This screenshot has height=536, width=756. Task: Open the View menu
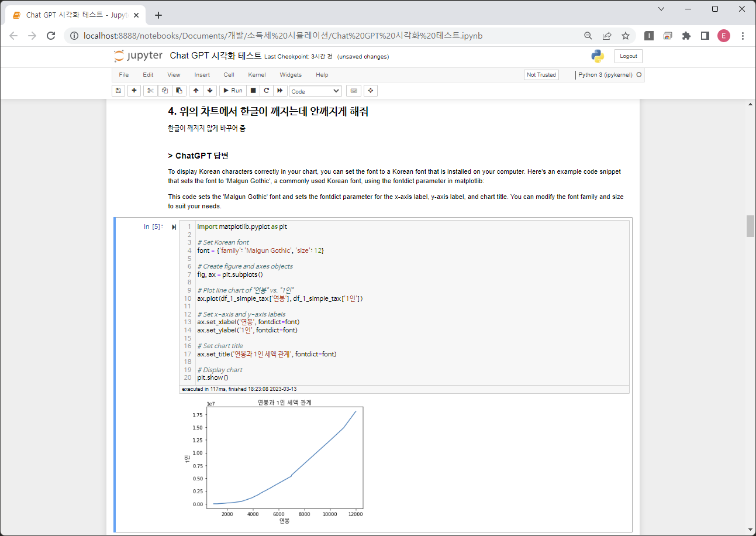pos(174,75)
